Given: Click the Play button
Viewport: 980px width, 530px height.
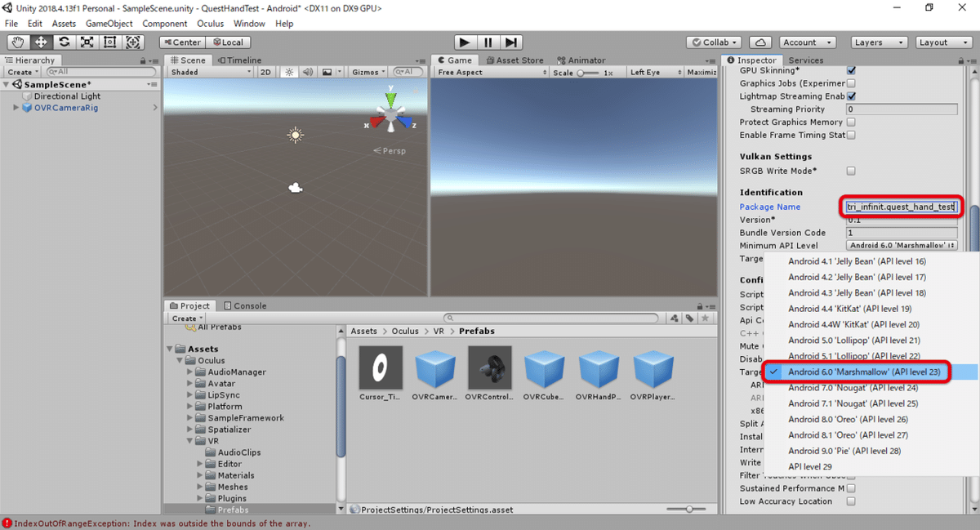Looking at the screenshot, I should 465,42.
